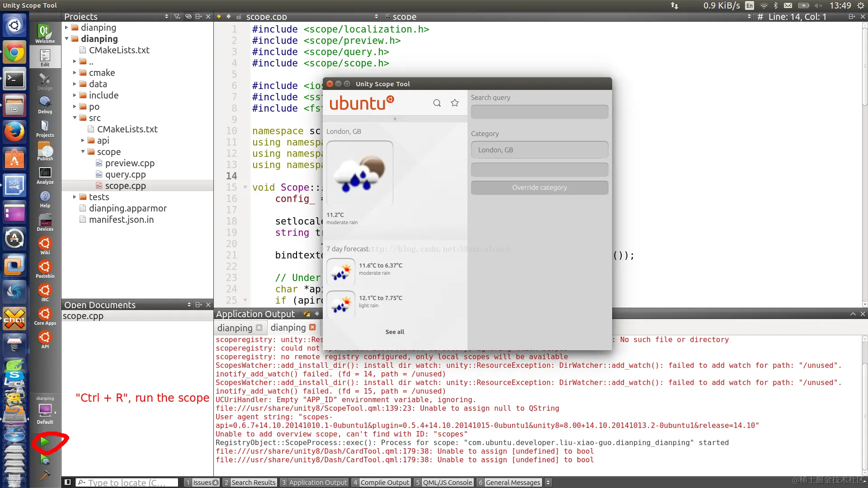Open query.cpp in project tree
Viewport: 868px width, 488px height.
coord(125,174)
